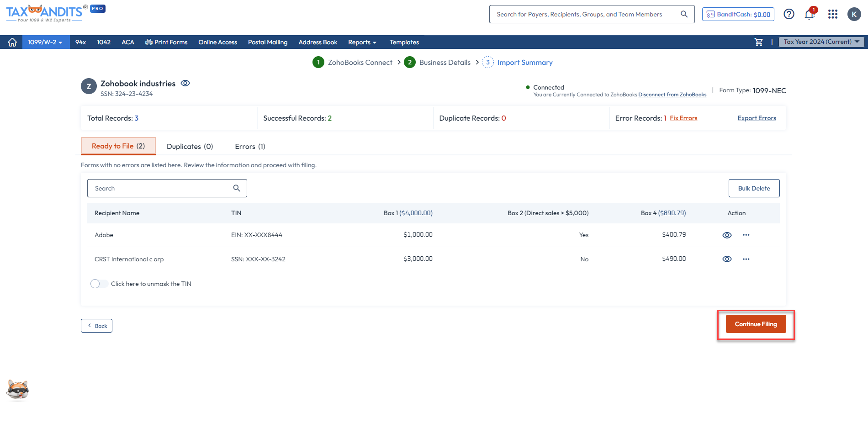
Task: Click the $490.00 Box 4 amount
Action: coord(674,259)
